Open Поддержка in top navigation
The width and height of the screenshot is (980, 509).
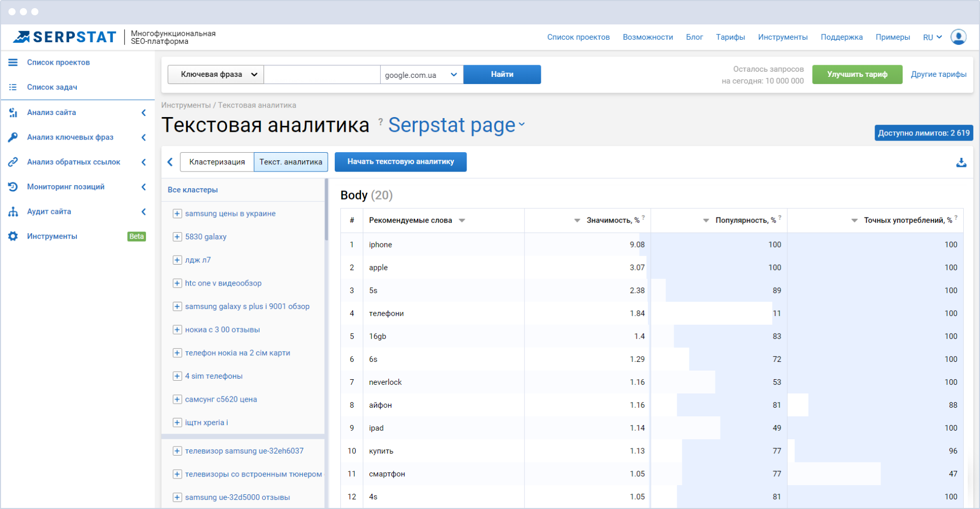[842, 37]
